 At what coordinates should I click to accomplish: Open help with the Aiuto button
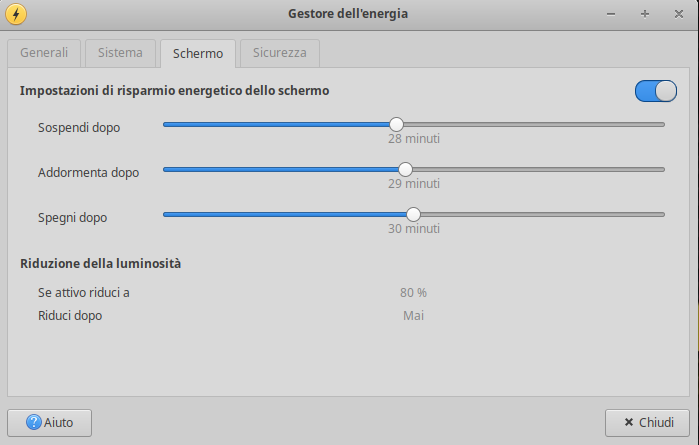[49, 423]
